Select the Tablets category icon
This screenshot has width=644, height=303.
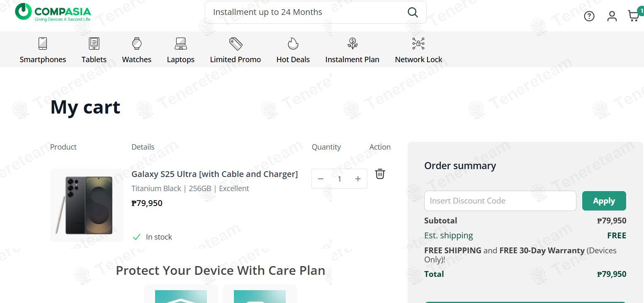(x=94, y=44)
